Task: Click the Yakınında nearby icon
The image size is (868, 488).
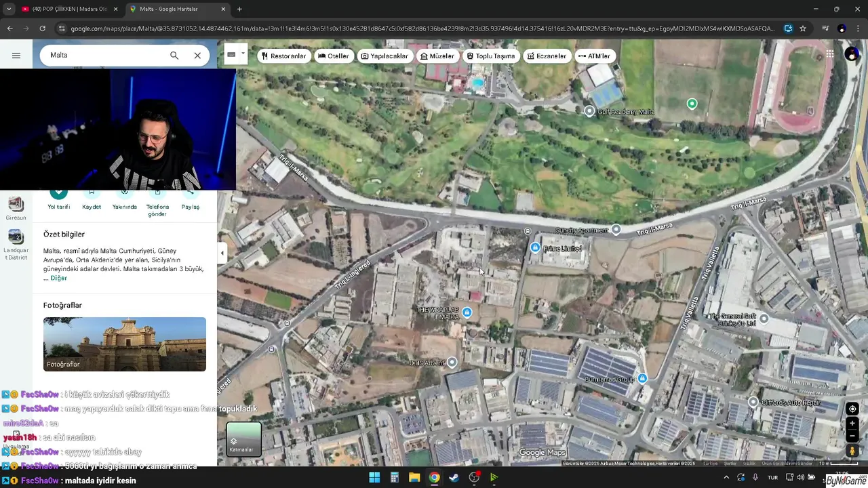Action: point(125,194)
